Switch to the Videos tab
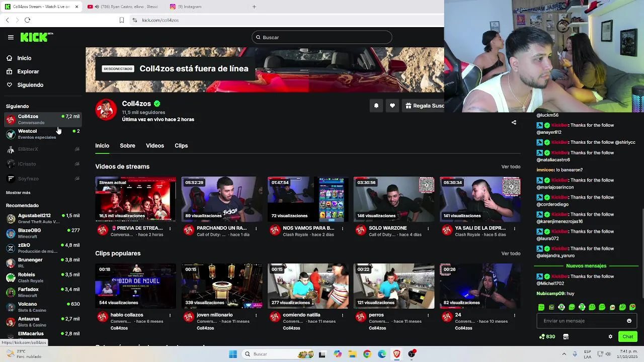Image resolution: width=644 pixels, height=362 pixels. [x=155, y=146]
